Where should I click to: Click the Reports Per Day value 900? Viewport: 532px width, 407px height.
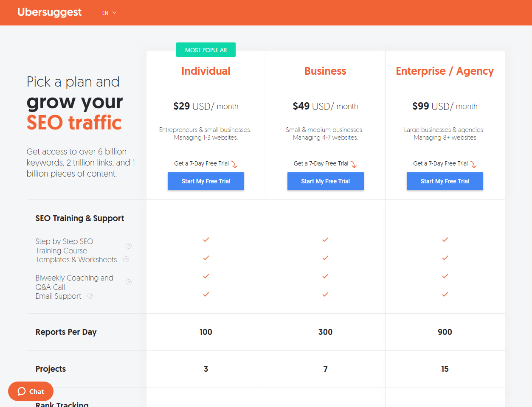pos(445,332)
